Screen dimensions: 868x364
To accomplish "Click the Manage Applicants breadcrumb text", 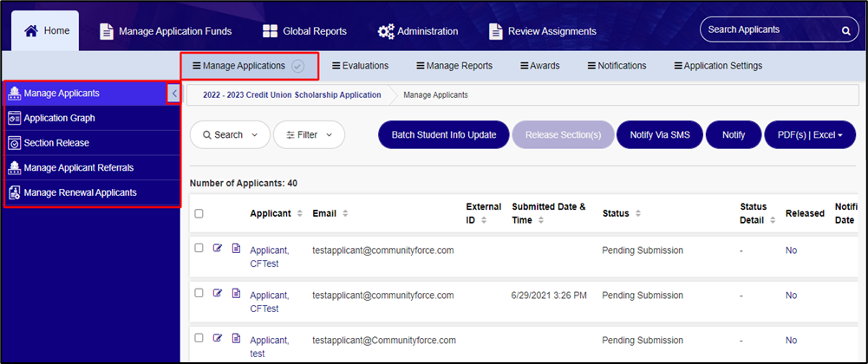I will coord(435,95).
